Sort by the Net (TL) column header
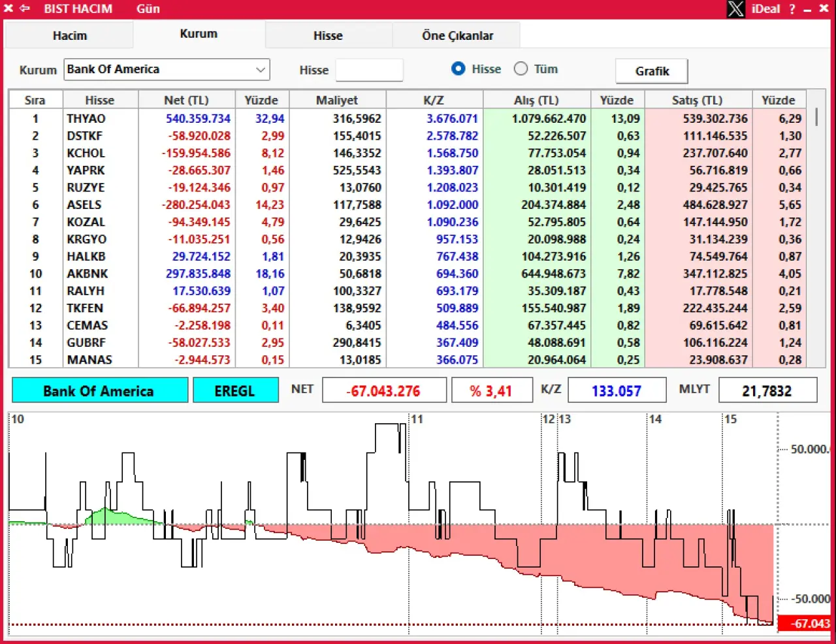The image size is (836, 644). pos(186,100)
